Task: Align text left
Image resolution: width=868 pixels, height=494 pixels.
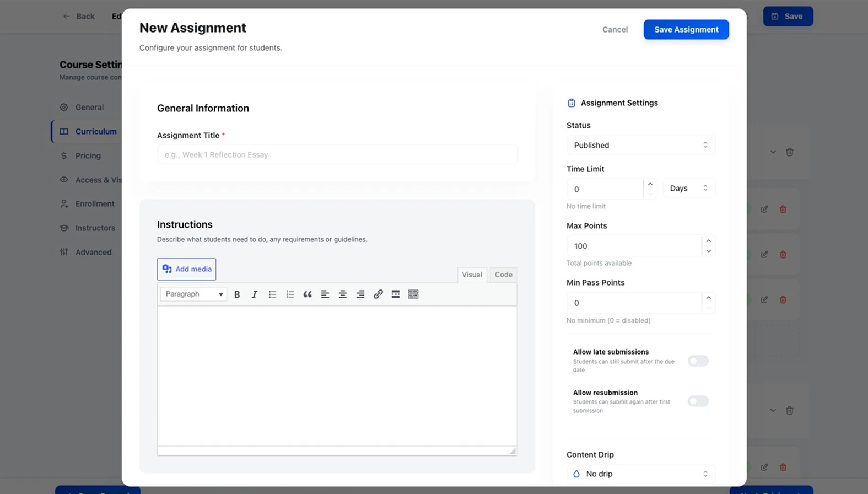Action: (325, 294)
